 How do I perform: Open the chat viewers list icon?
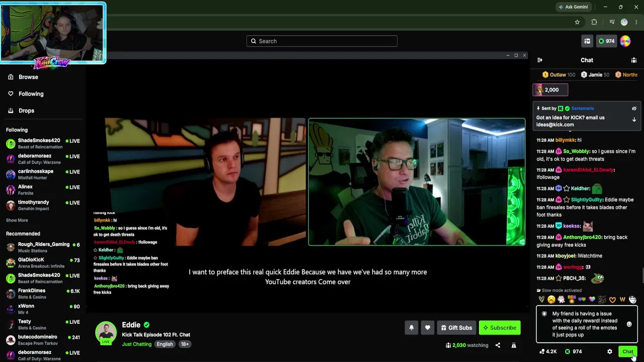coord(634,60)
